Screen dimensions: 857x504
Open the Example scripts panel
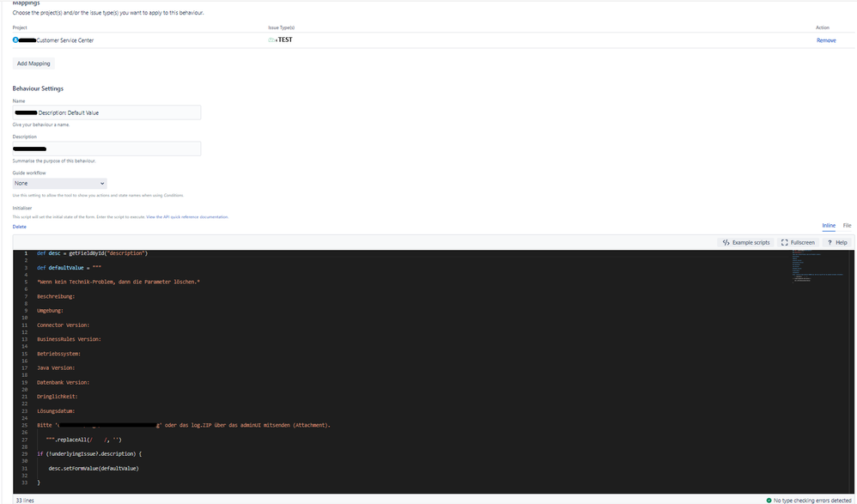click(x=750, y=242)
